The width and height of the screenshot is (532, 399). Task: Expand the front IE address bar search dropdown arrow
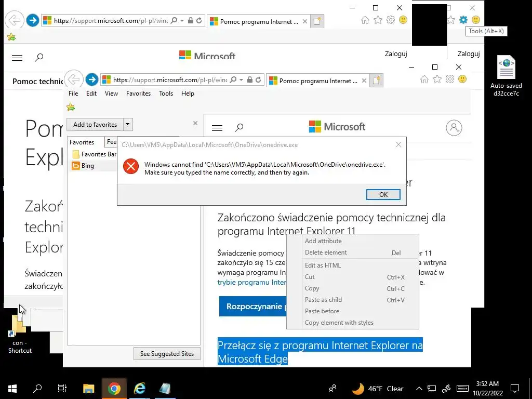[241, 79]
